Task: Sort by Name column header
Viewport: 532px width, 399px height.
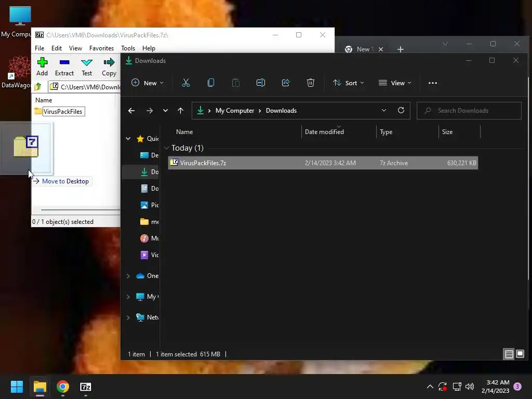Action: (x=184, y=132)
